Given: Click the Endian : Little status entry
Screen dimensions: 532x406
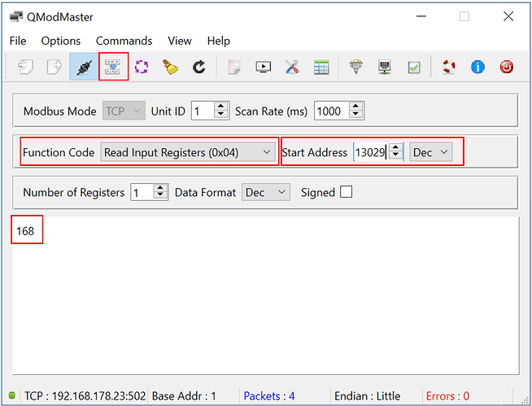Looking at the screenshot, I should tap(367, 395).
